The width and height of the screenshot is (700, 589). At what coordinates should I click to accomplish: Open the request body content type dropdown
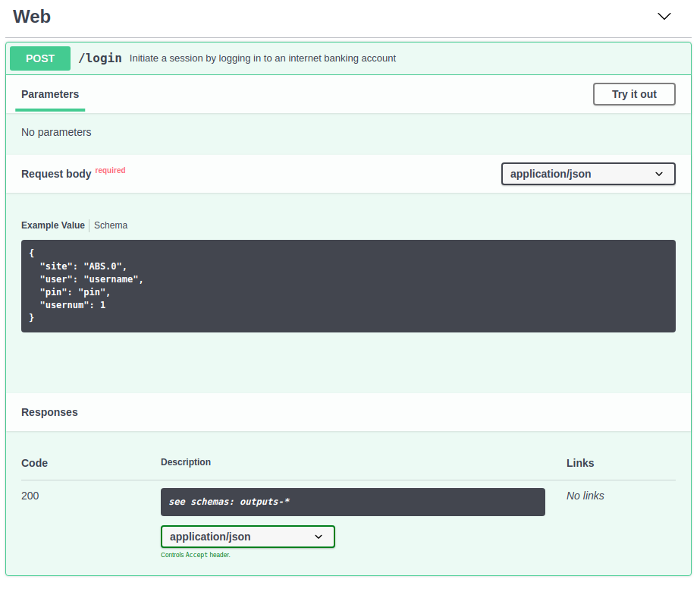point(588,174)
